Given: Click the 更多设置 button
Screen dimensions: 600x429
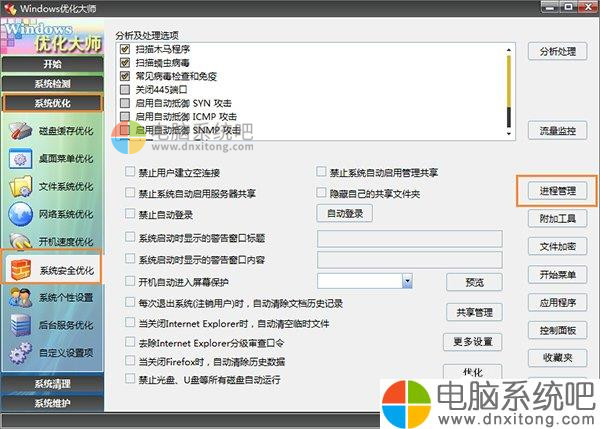Looking at the screenshot, I should coord(473,342).
